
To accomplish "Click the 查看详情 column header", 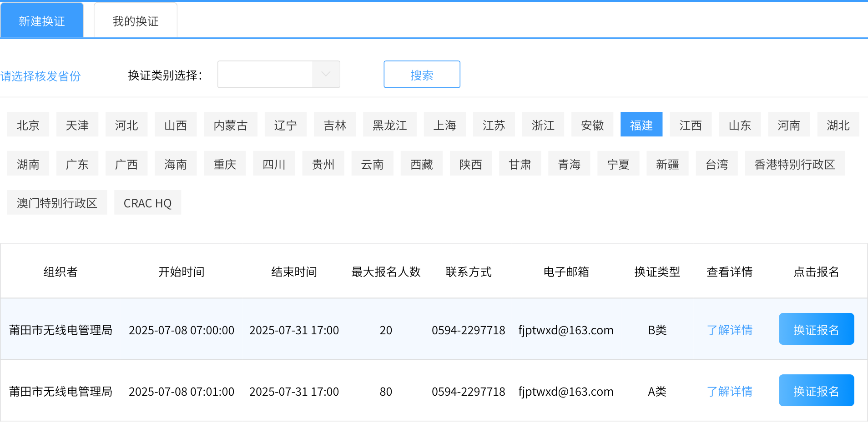I will (730, 272).
